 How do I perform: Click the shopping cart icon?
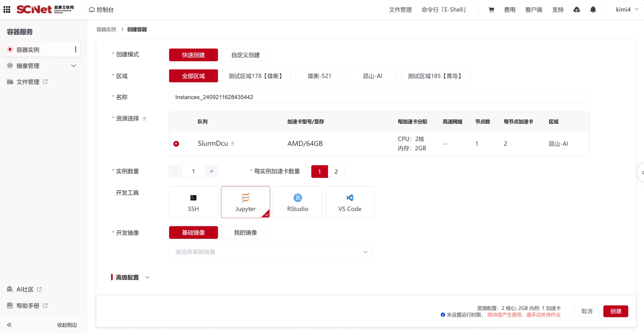[x=491, y=10]
